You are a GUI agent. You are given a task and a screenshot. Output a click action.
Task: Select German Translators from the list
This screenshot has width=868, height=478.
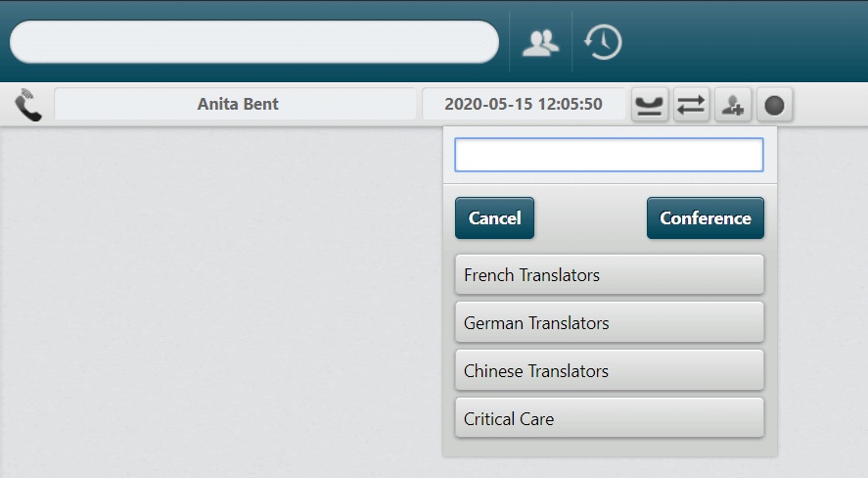click(610, 322)
